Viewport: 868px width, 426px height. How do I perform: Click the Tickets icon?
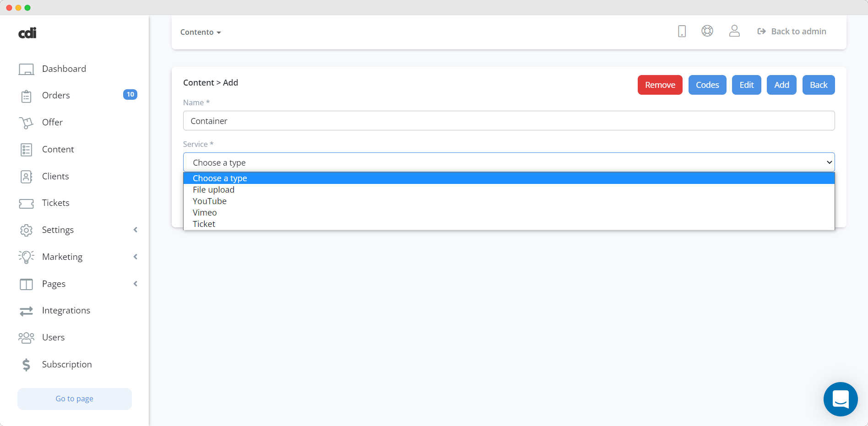(26, 204)
